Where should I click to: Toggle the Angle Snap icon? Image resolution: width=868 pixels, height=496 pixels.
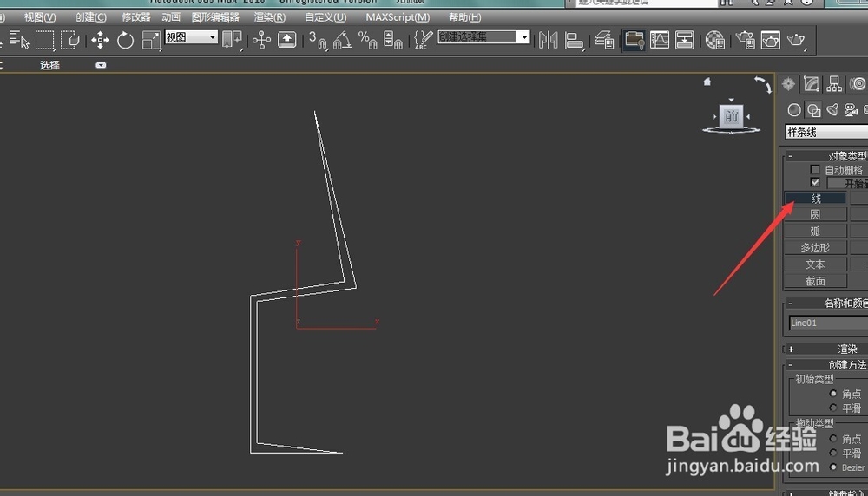(343, 40)
